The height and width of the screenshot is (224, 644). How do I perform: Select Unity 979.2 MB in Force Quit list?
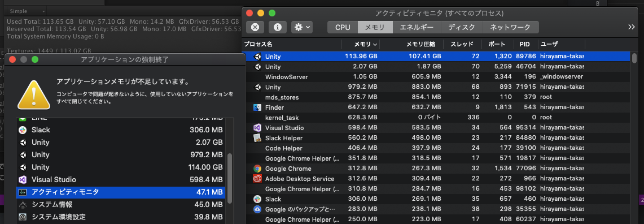121,155
